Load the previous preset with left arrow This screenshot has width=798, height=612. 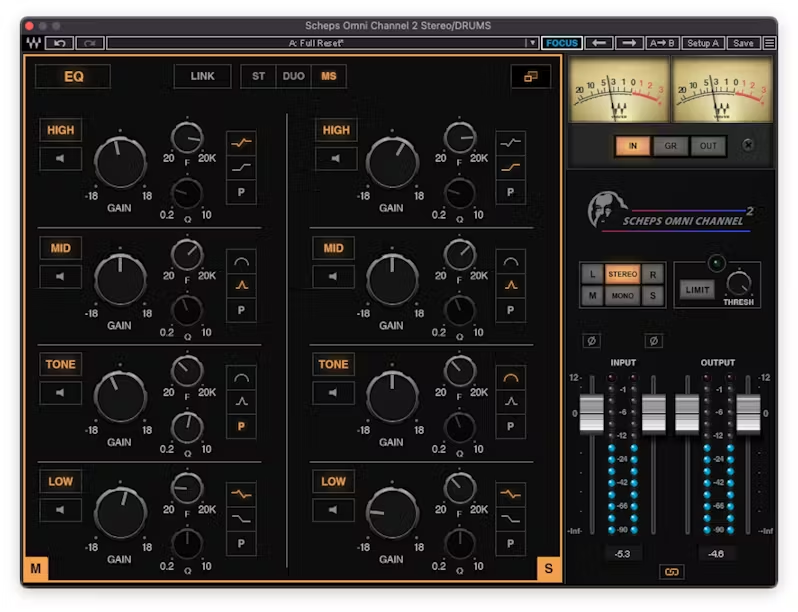(x=599, y=43)
